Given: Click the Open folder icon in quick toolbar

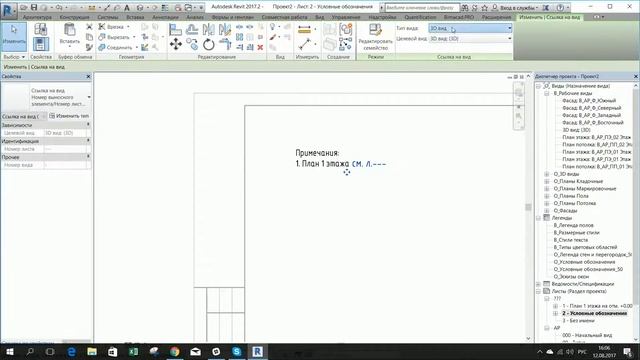Looking at the screenshot, I should point(24,8).
